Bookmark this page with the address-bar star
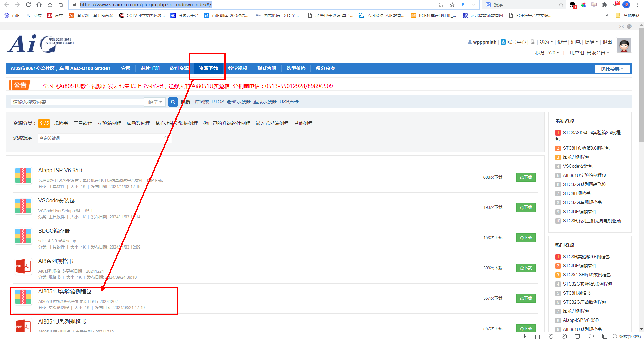The image size is (644, 340). (452, 5)
